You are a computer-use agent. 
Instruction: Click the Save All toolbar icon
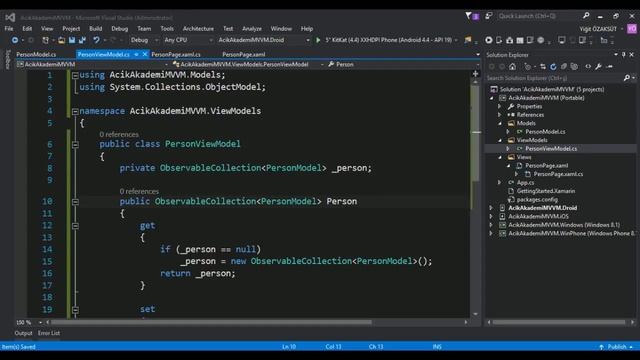pos(82,40)
